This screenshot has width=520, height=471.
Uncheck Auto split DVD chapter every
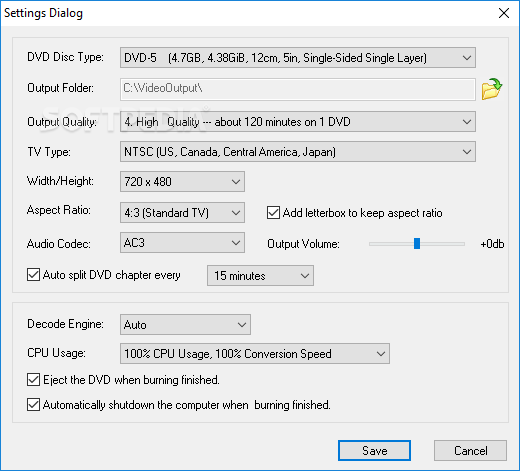click(x=33, y=275)
